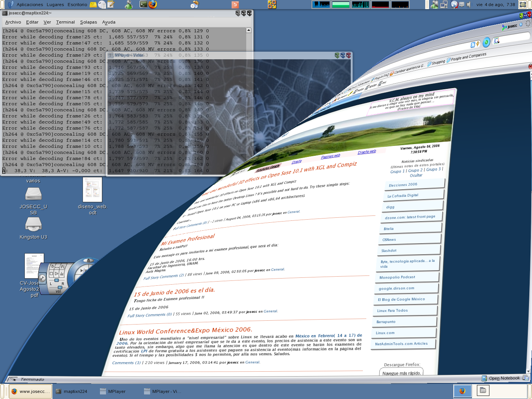This screenshot has height=399, width=532.
Task: Toggle the media player's S shuffle button
Action: [53, 266]
